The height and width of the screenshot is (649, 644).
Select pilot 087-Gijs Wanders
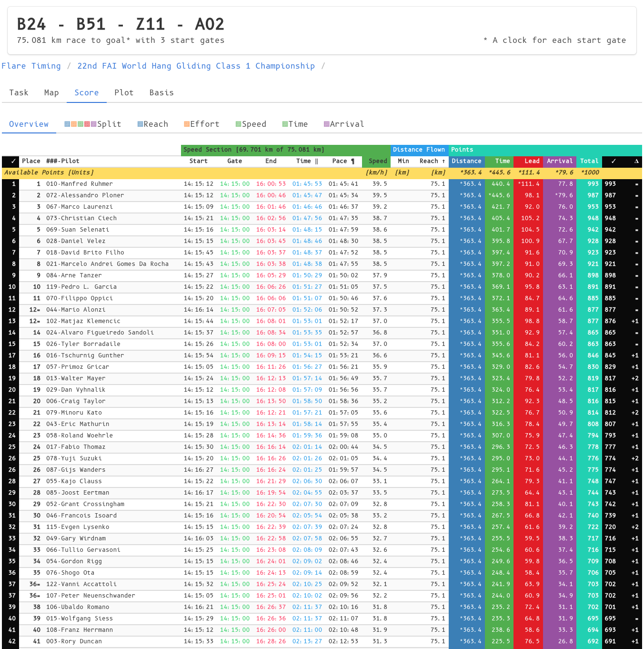pyautogui.click(x=76, y=470)
